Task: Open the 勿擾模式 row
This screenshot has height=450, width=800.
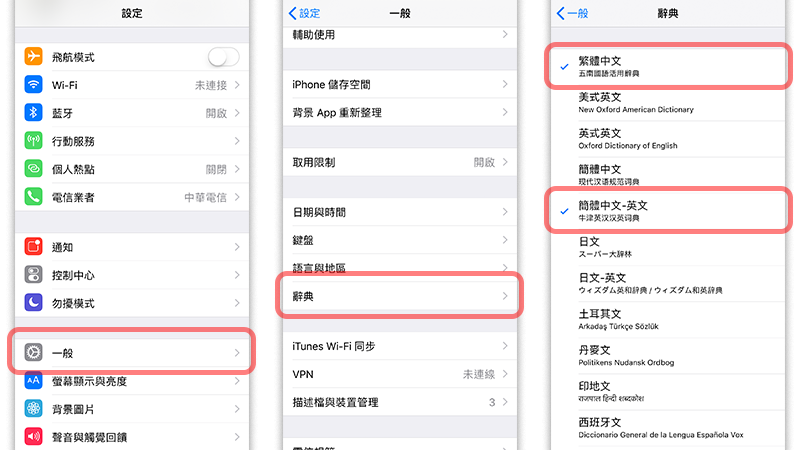Action: pyautogui.click(x=132, y=303)
